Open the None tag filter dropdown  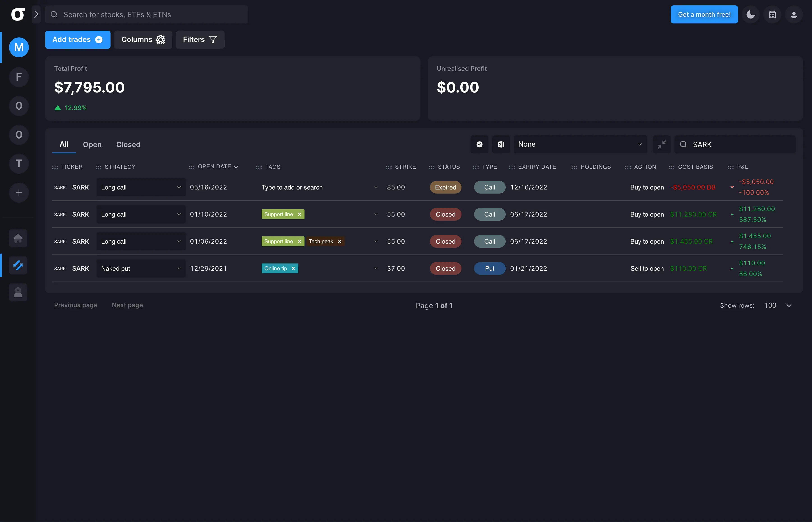click(x=580, y=144)
